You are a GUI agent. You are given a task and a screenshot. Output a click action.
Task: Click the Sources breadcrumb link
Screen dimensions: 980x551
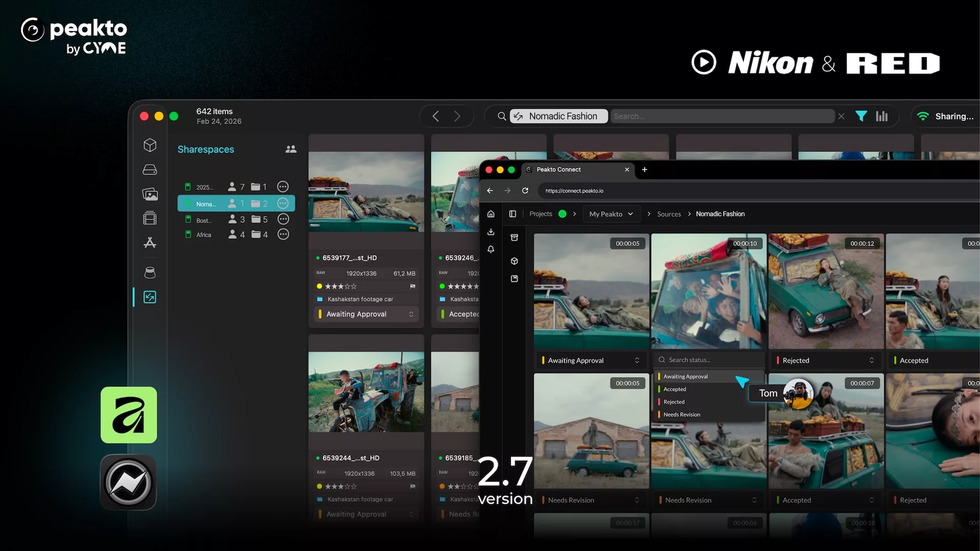(x=669, y=214)
